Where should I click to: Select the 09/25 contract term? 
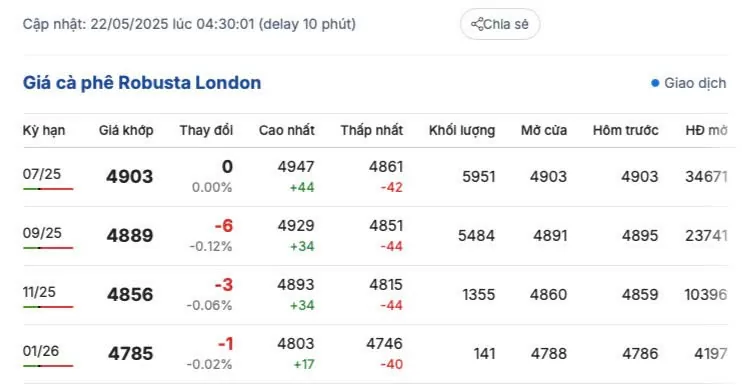click(42, 233)
